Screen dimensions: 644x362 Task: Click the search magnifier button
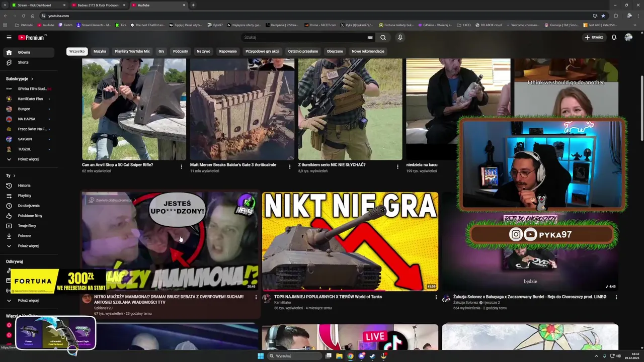pos(383,37)
